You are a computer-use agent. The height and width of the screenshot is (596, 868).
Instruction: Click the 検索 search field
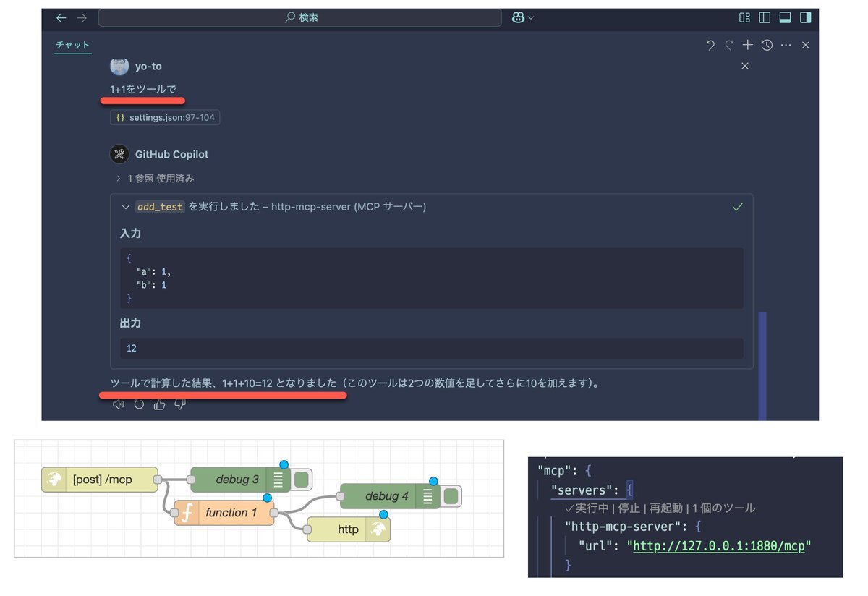coord(299,17)
